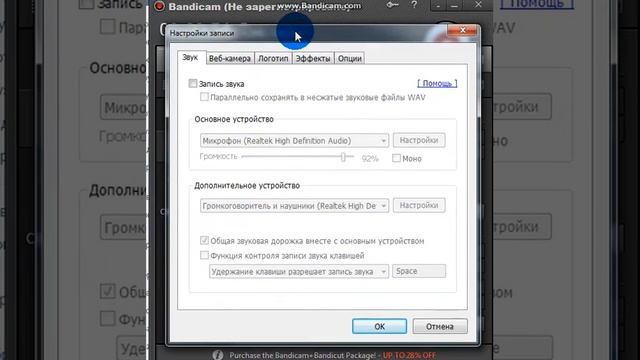Expand the Удержание клавиши mode dropdown

(x=299, y=271)
